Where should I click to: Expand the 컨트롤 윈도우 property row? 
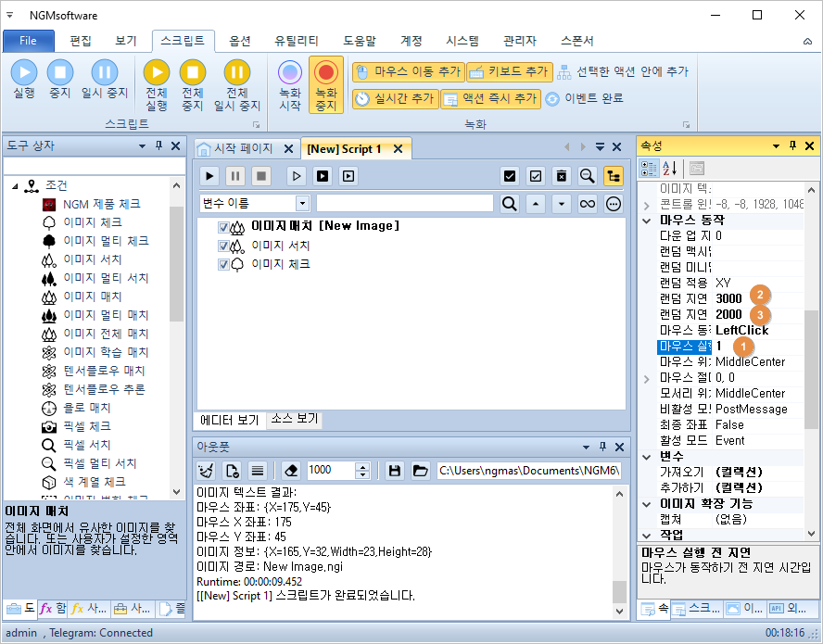coord(647,205)
